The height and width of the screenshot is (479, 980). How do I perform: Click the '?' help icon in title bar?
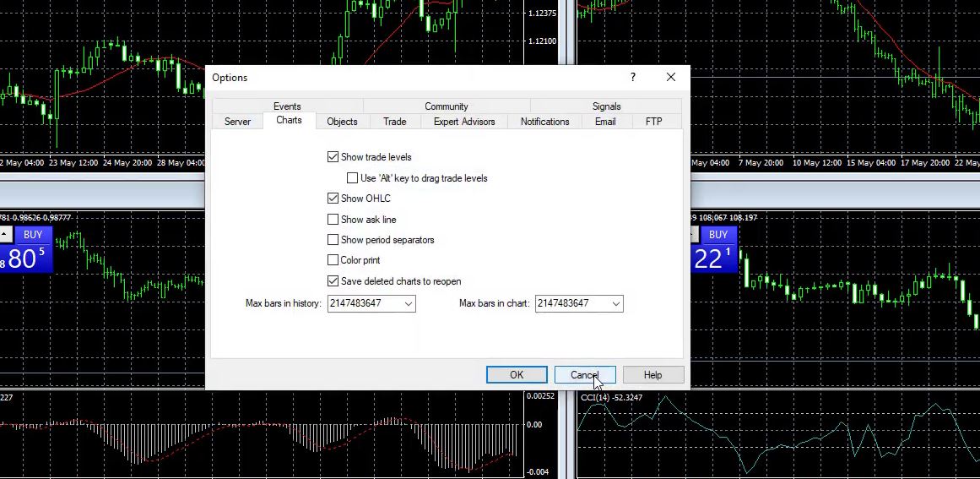coord(633,78)
